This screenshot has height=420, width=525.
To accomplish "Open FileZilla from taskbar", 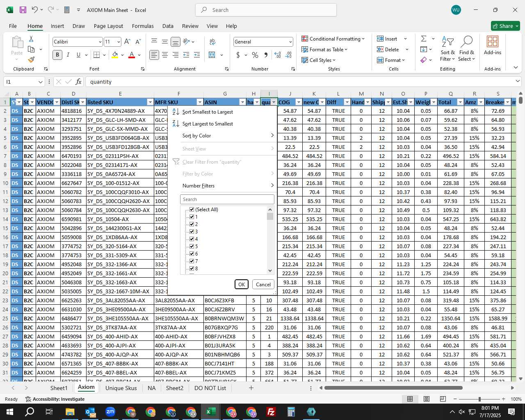I will [x=271, y=412].
